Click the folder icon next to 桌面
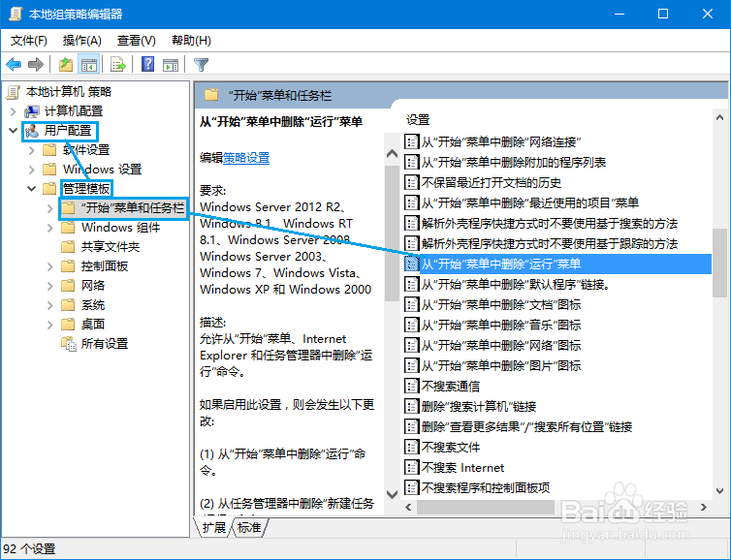Image resolution: width=731 pixels, height=560 pixels. pyautogui.click(x=68, y=325)
